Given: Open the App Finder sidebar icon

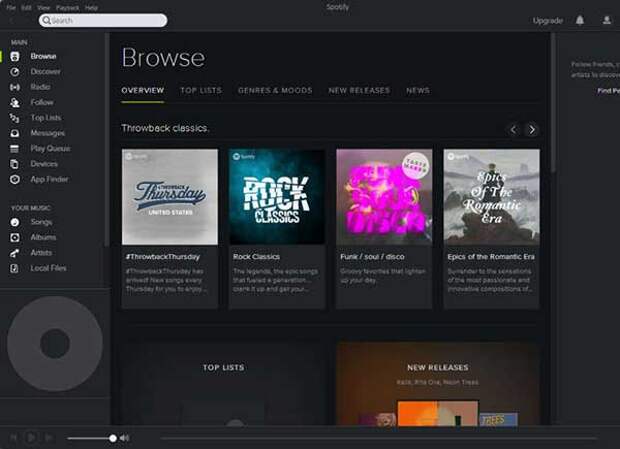Looking at the screenshot, I should [15, 179].
